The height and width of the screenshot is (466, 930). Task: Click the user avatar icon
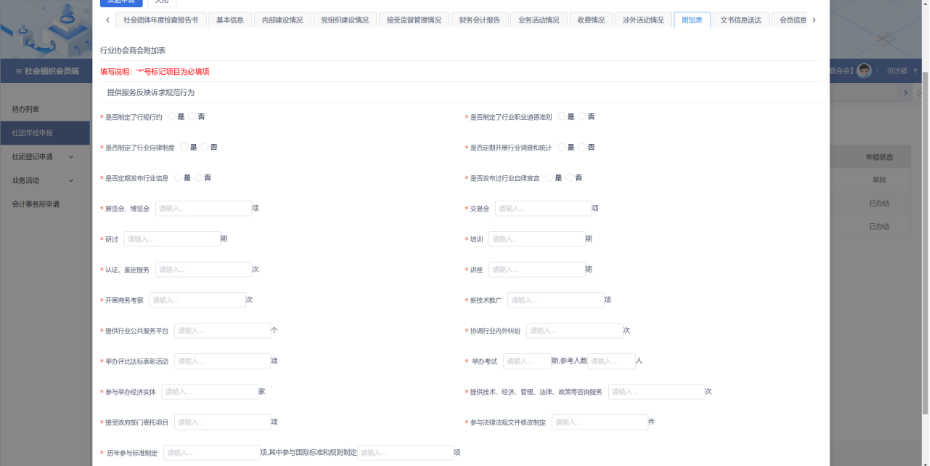point(864,70)
